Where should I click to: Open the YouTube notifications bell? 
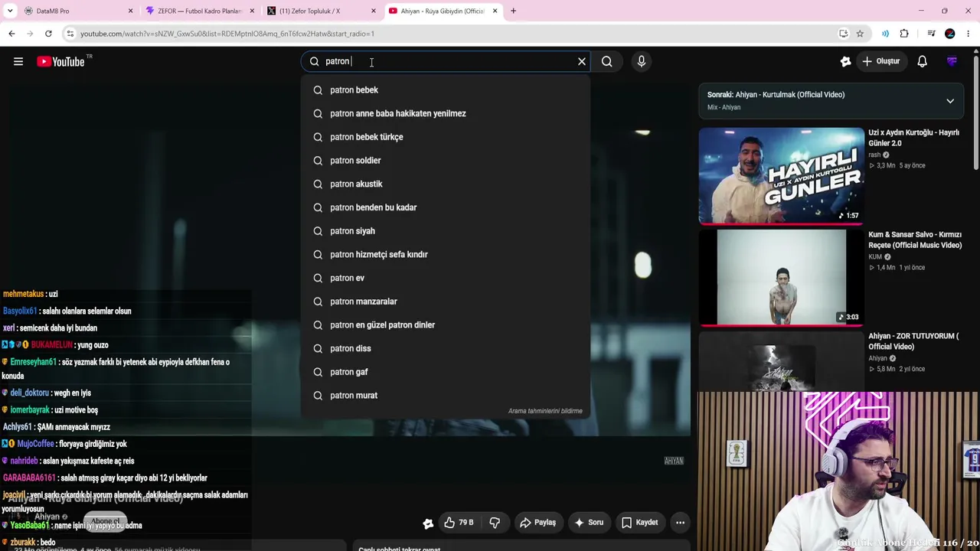922,61
